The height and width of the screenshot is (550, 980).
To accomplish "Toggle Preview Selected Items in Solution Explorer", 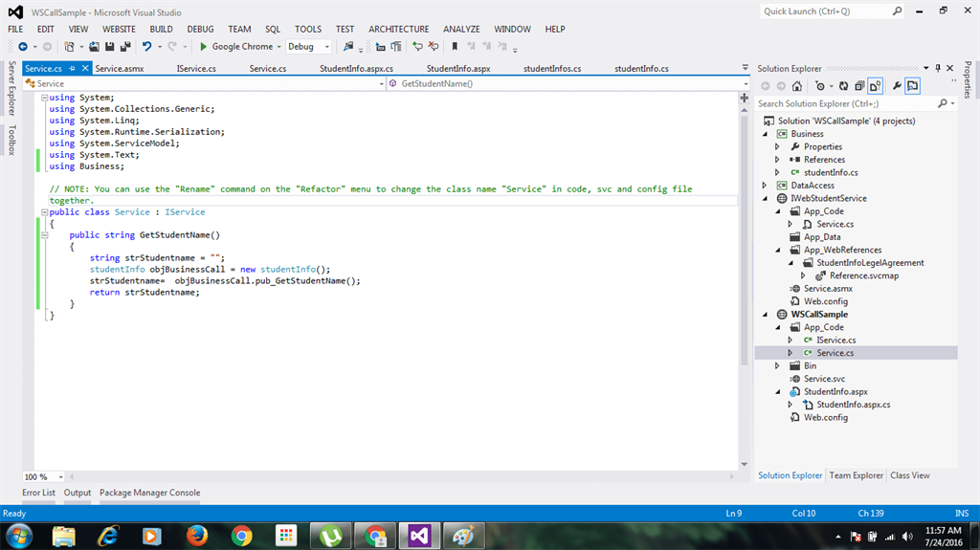I will click(913, 86).
